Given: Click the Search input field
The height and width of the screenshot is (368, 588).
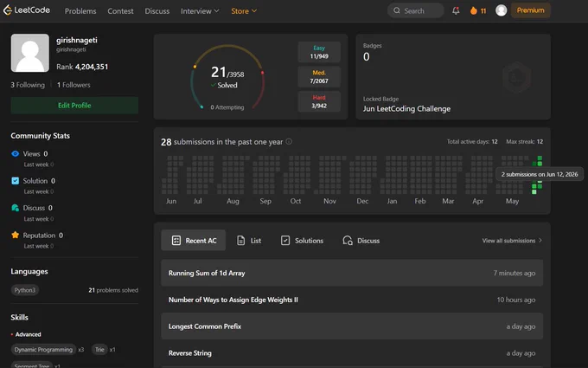Looking at the screenshot, I should 416,10.
